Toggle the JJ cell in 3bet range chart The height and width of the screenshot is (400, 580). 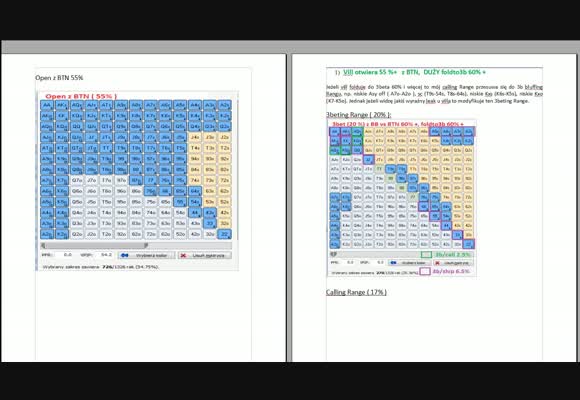pos(368,159)
